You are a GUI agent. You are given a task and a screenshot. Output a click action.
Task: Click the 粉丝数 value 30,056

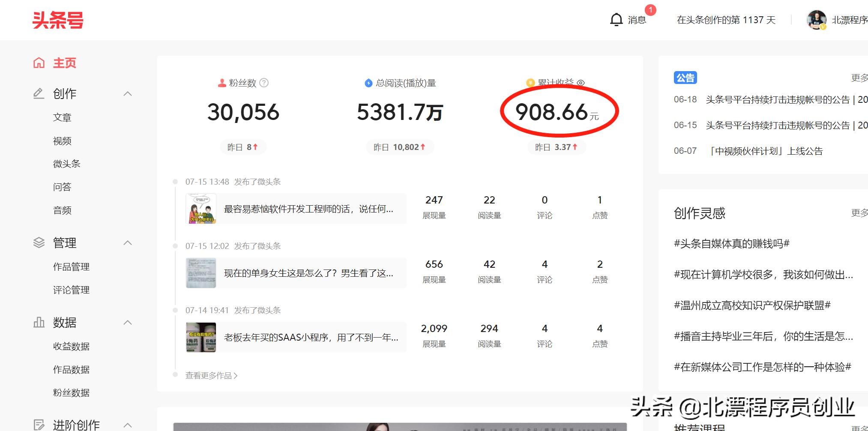(x=243, y=112)
